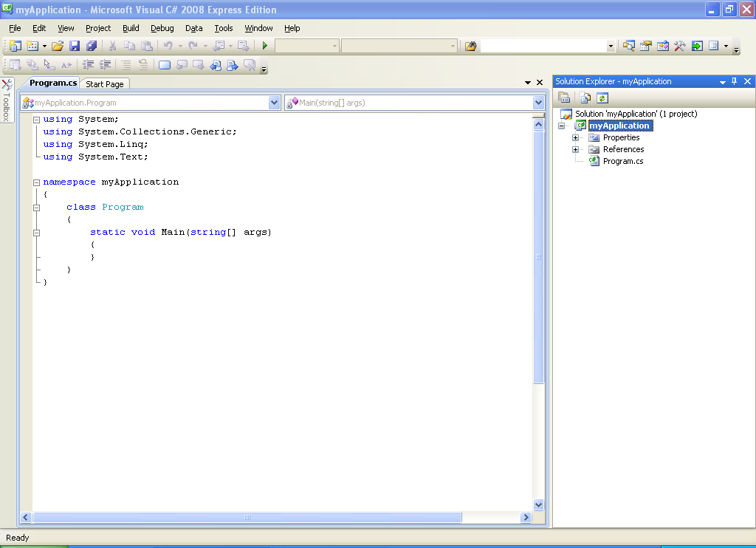This screenshot has height=548, width=756.
Task: Open the Tools menu
Action: click(224, 28)
